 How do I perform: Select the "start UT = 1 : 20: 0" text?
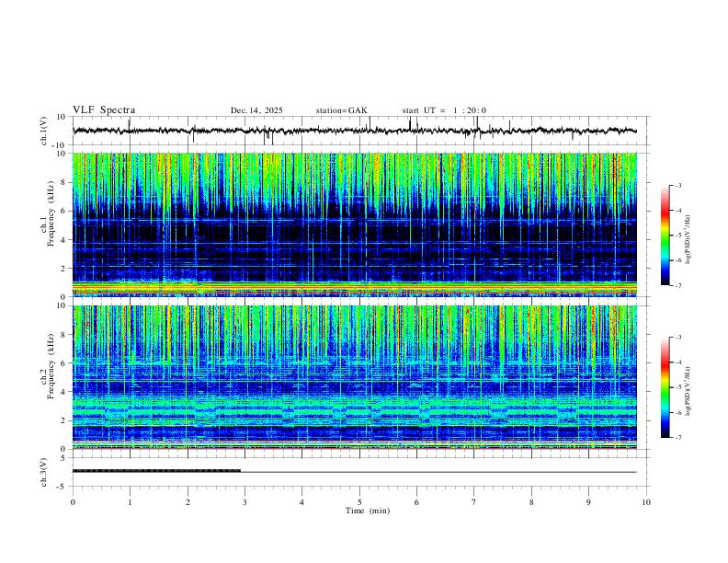(444, 110)
